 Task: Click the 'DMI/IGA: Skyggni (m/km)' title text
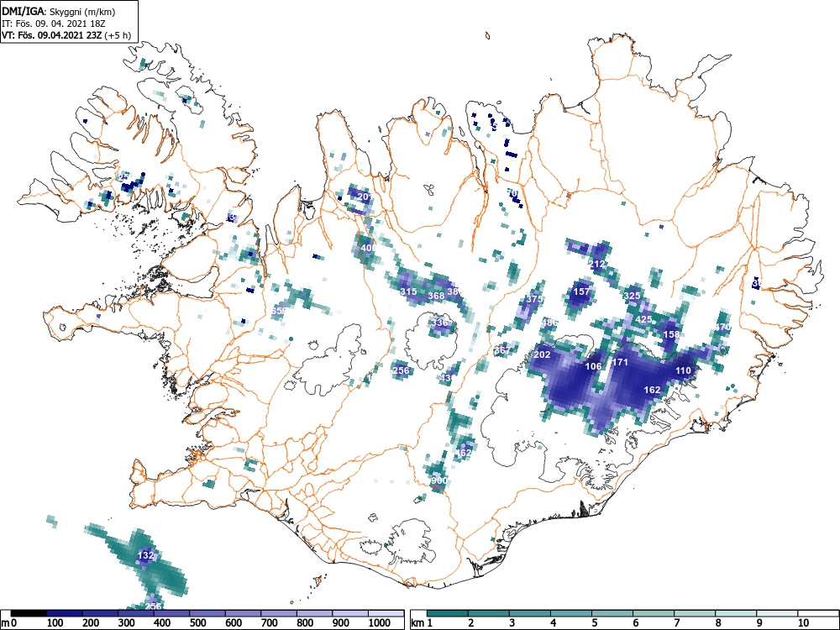59,11
